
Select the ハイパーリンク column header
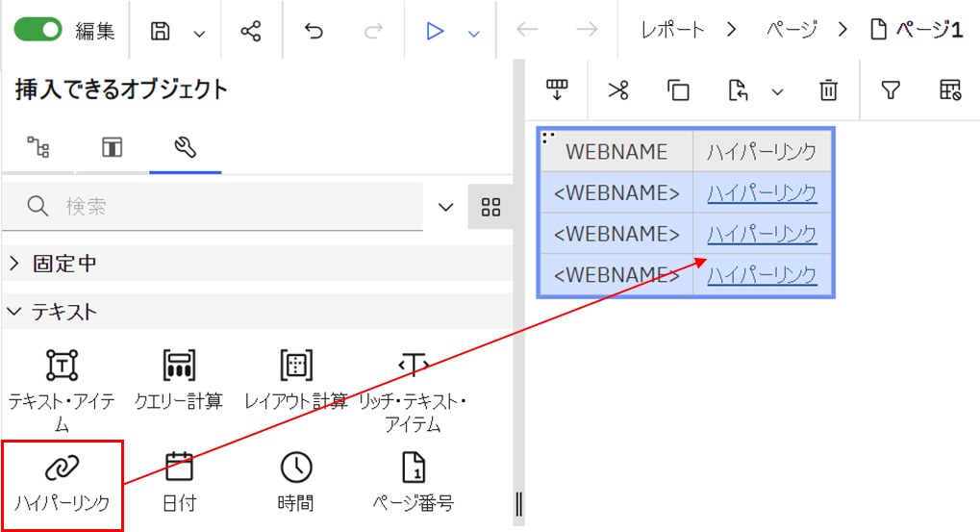pyautogui.click(x=762, y=151)
